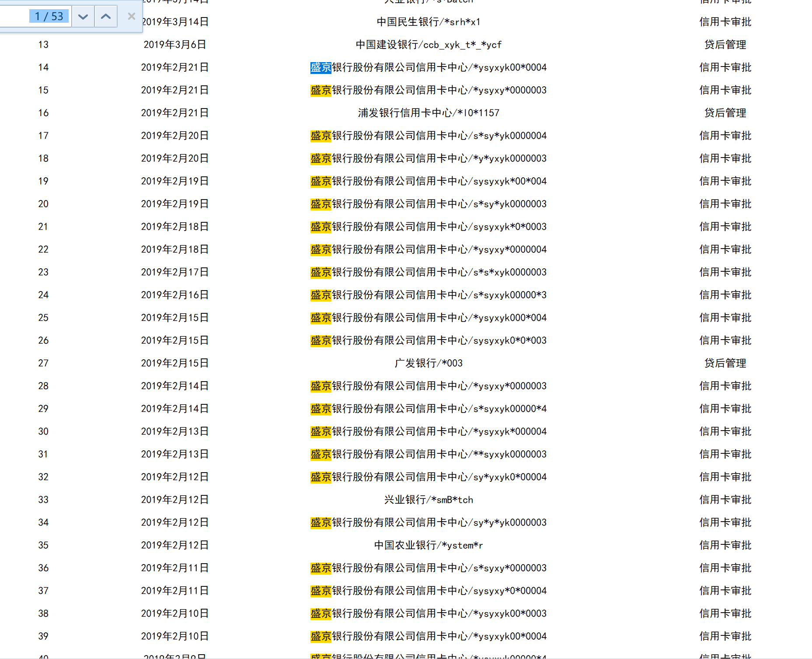Click the row 22 entry ending *ysyxy*0000004
This screenshot has width=812, height=659.
coord(429,249)
